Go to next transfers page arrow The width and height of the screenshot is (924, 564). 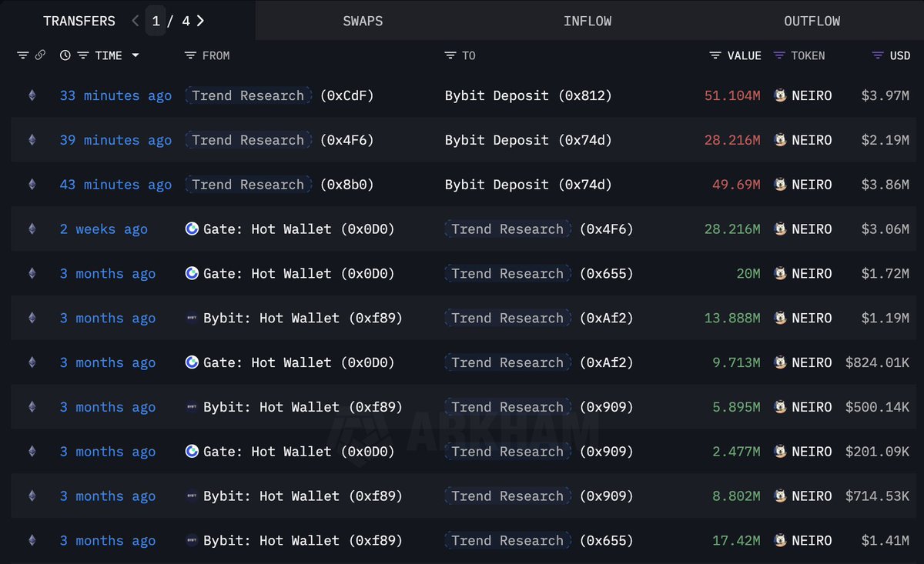pos(200,21)
